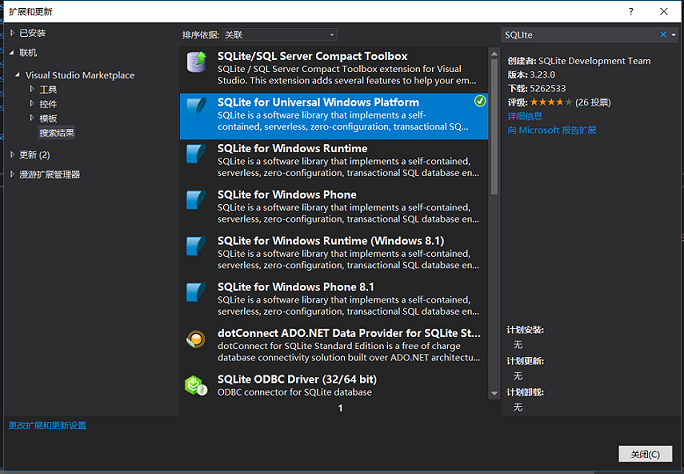Expand the 已安装 tree node
This screenshot has width=684, height=474.
(x=12, y=33)
